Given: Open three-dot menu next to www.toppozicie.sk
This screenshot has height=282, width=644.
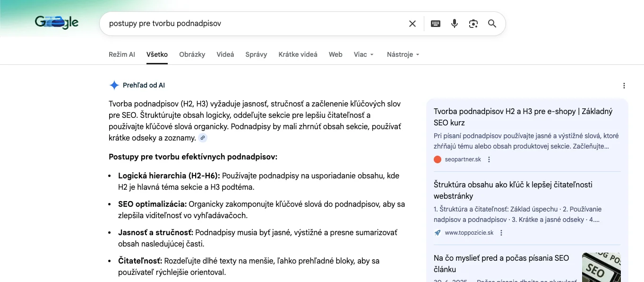Looking at the screenshot, I should click(x=501, y=233).
